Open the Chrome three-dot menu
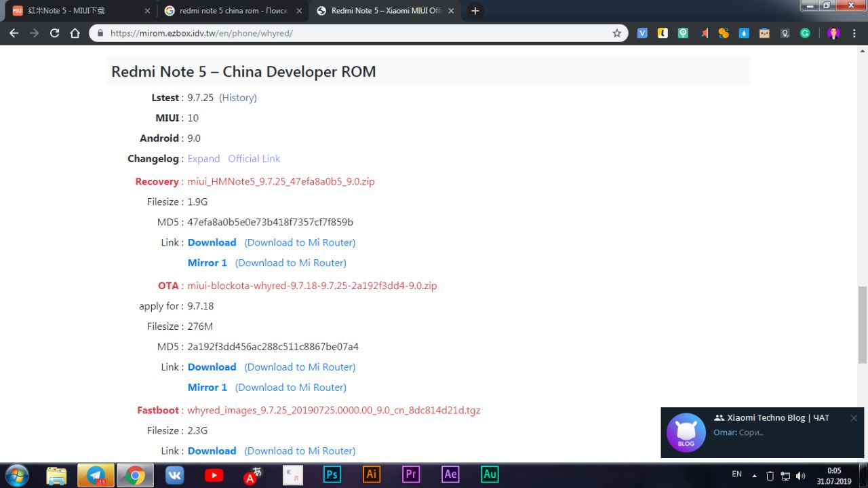Screen dimensions: 868x488 tap(854, 33)
